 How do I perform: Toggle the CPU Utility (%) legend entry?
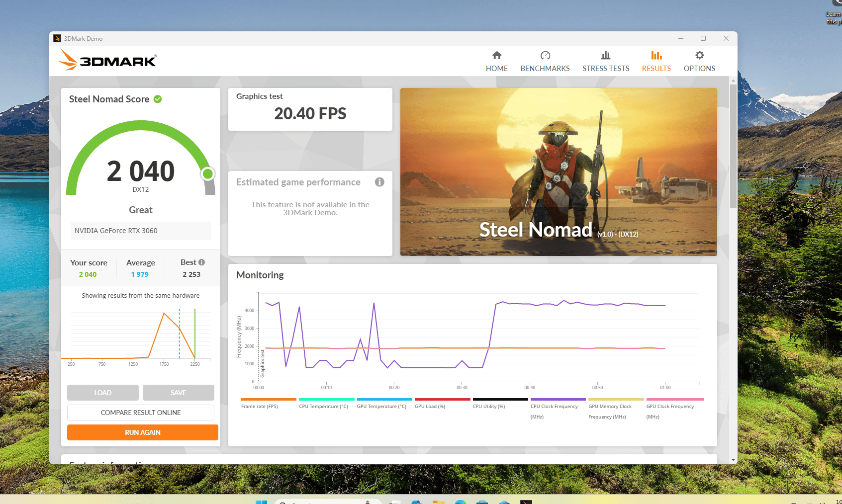[x=500, y=403]
